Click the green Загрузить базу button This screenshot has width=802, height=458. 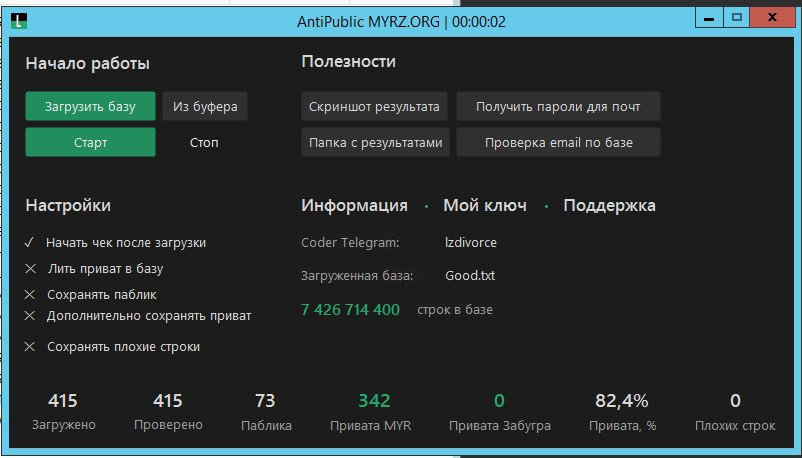[91, 106]
